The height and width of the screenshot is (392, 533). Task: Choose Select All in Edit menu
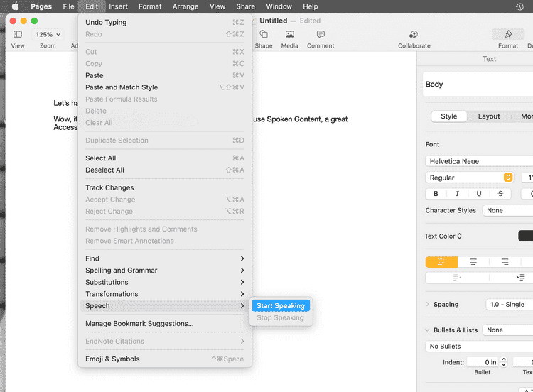click(101, 158)
